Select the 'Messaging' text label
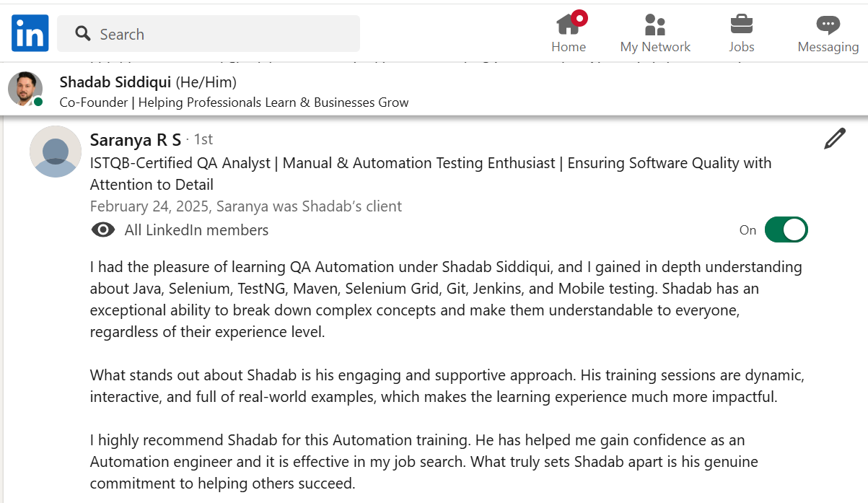This screenshot has width=868, height=503. [x=828, y=47]
